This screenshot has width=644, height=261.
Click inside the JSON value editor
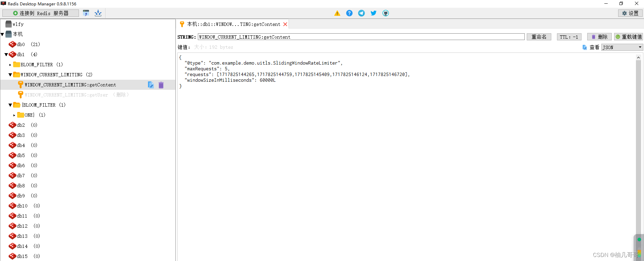pos(406,157)
